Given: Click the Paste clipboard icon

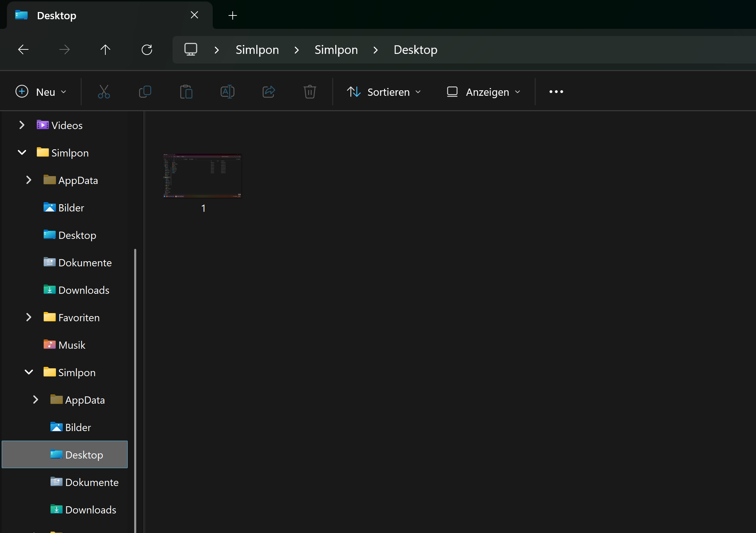Looking at the screenshot, I should 186,92.
